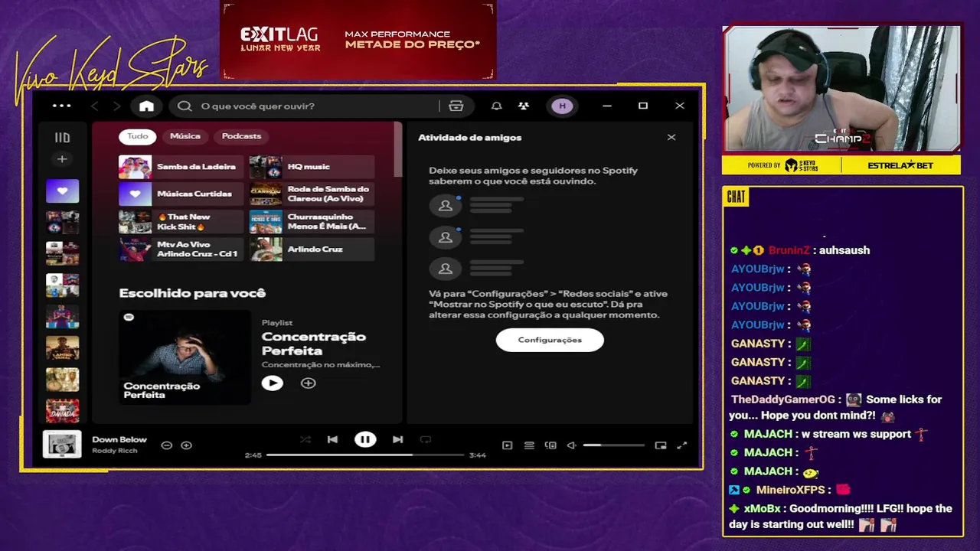Open Connect to a device
The image size is (980, 551).
(x=550, y=445)
